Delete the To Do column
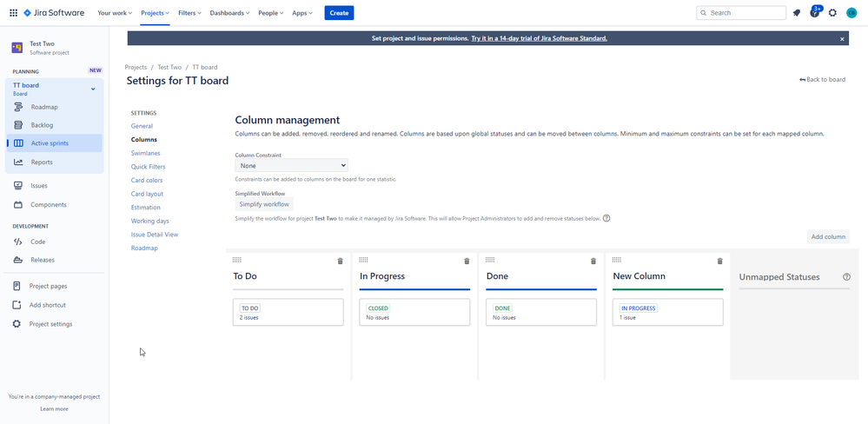 [340, 262]
